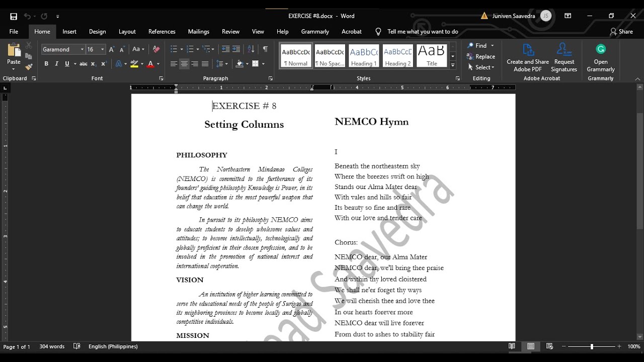
Task: Open the Garamond font name dropdown
Action: point(82,49)
